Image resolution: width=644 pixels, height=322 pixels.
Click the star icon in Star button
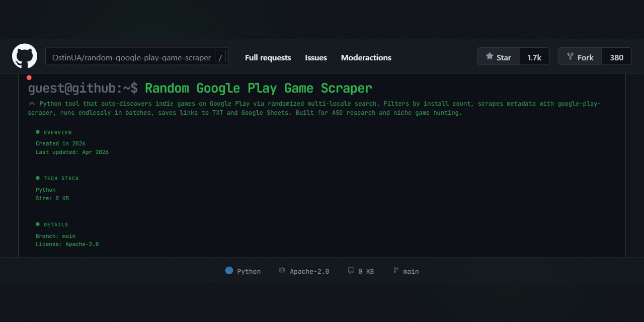click(490, 56)
